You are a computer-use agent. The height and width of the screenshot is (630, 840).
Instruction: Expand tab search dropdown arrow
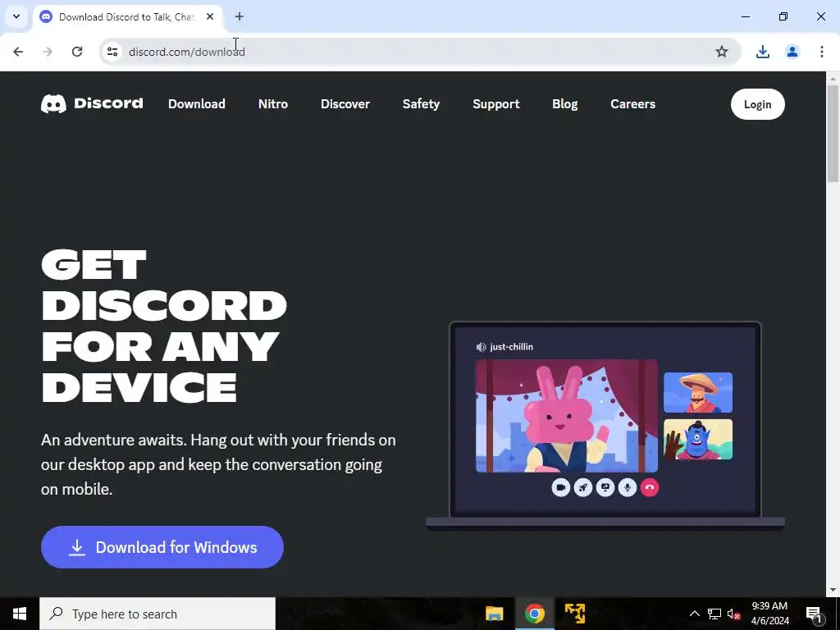[x=16, y=16]
